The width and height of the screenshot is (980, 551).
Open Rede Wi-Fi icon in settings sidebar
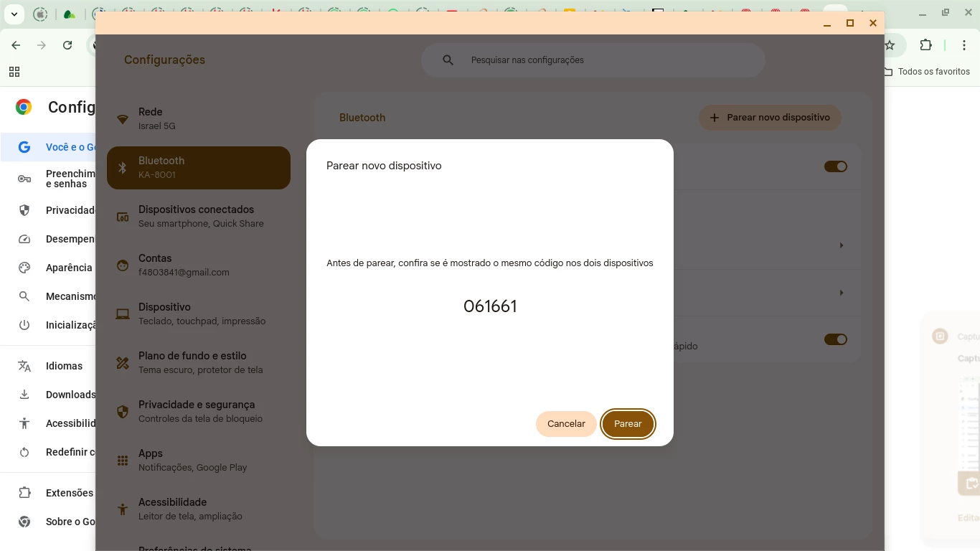coord(123,119)
